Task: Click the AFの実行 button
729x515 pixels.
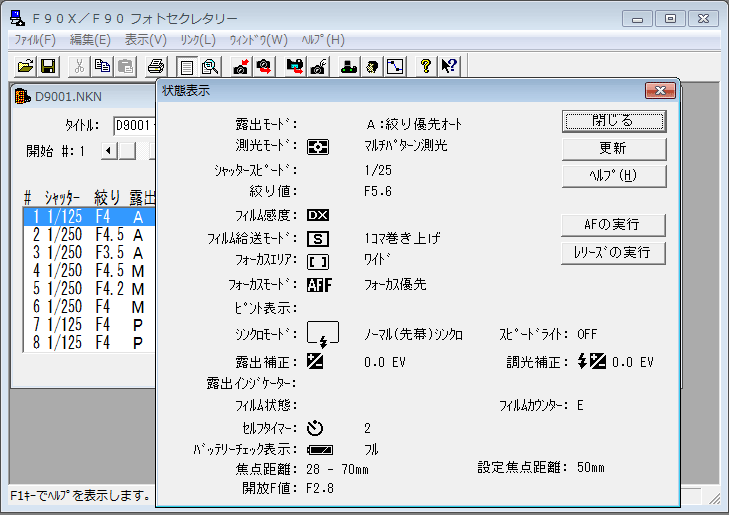Action: point(613,225)
